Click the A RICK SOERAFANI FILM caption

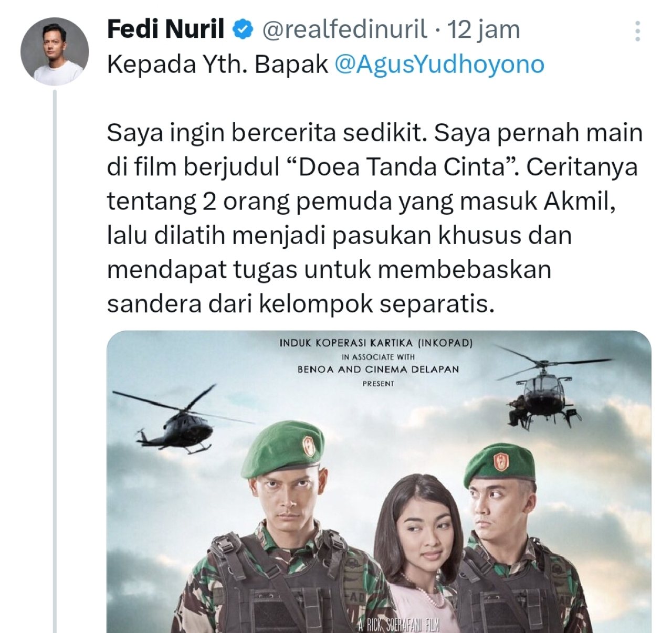pyautogui.click(x=398, y=626)
